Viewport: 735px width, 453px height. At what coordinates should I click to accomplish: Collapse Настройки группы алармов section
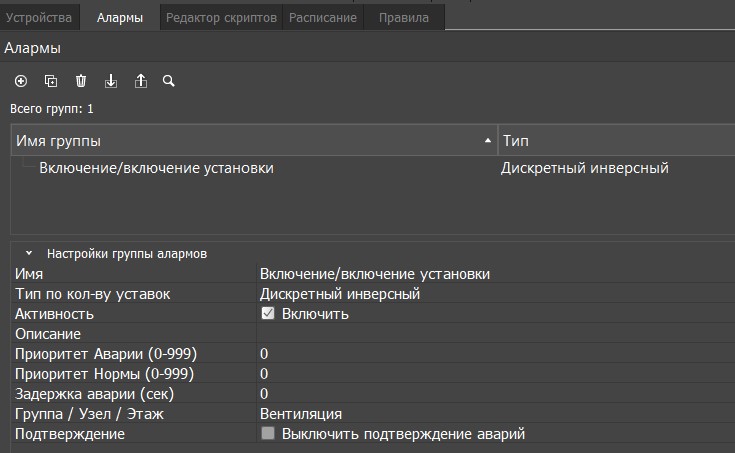point(29,254)
